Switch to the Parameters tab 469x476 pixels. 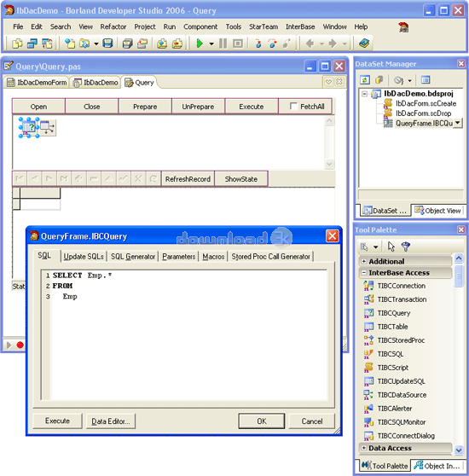(x=179, y=257)
